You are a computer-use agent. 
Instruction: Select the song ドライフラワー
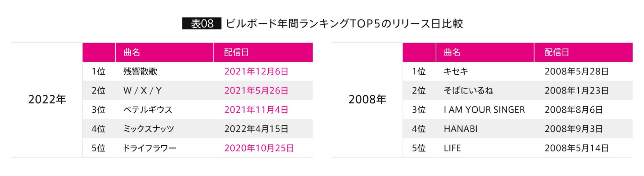(x=150, y=148)
